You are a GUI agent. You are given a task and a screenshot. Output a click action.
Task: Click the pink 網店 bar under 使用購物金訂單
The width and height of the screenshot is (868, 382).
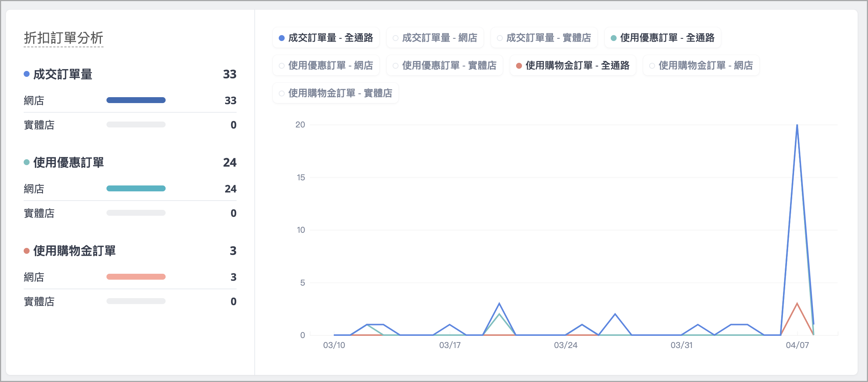(x=136, y=277)
